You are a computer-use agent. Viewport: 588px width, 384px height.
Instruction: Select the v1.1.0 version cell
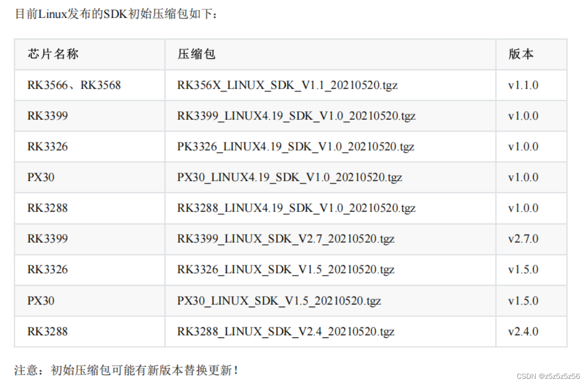523,85
